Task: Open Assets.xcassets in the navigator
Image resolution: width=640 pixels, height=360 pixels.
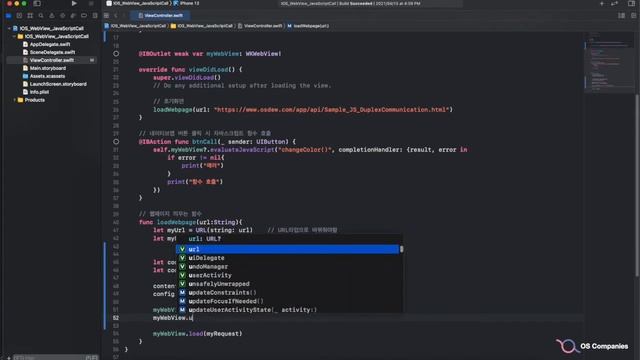Action: pyautogui.click(x=47, y=76)
